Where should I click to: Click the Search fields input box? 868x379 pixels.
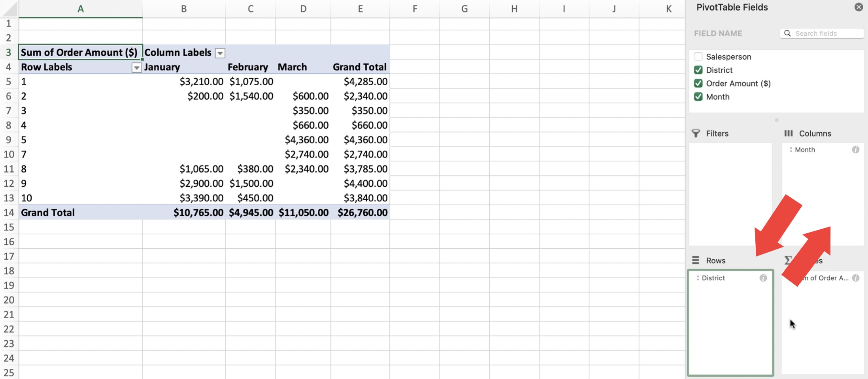[822, 34]
